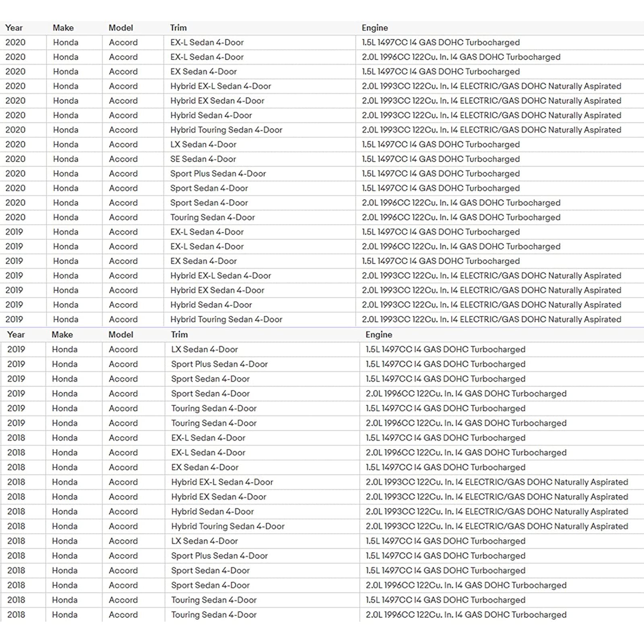Select the 2019 LX Sedan 4-Door trim cell

(x=262, y=349)
